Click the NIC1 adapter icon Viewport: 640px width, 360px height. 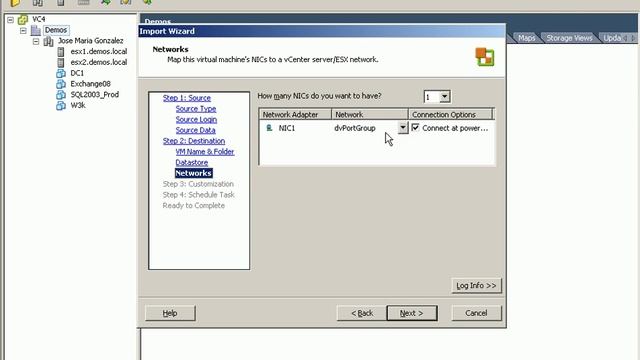269,128
